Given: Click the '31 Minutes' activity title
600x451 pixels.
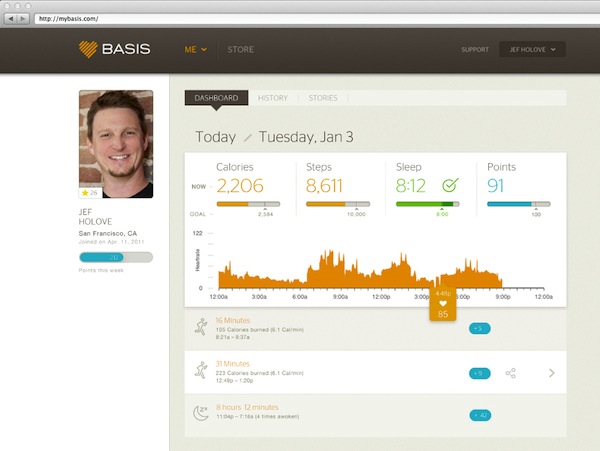Looking at the screenshot, I should point(233,364).
